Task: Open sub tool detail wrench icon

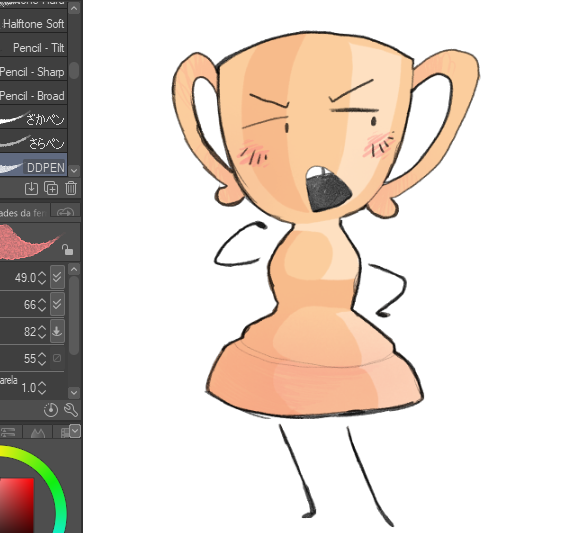Action: [x=71, y=410]
